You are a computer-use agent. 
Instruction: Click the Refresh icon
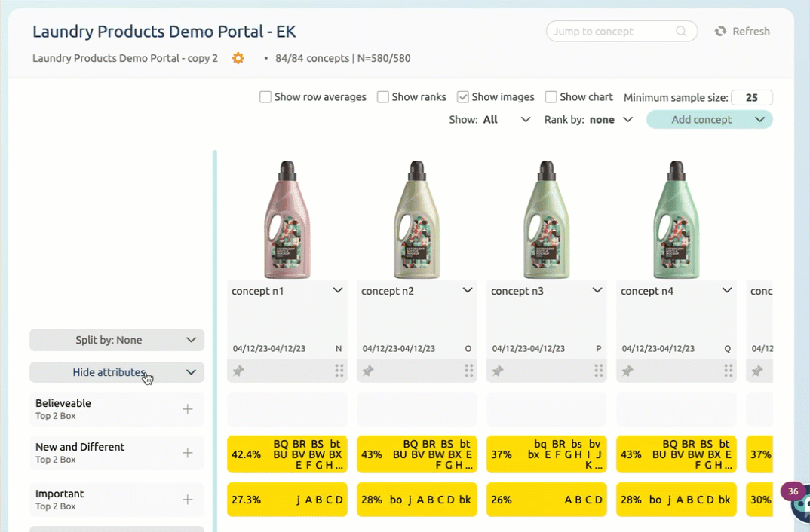pyautogui.click(x=720, y=32)
